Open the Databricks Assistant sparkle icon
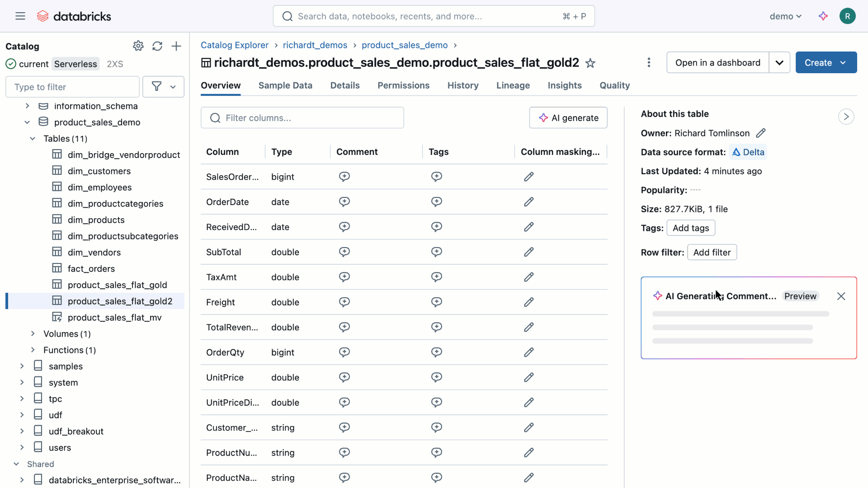 [x=823, y=16]
